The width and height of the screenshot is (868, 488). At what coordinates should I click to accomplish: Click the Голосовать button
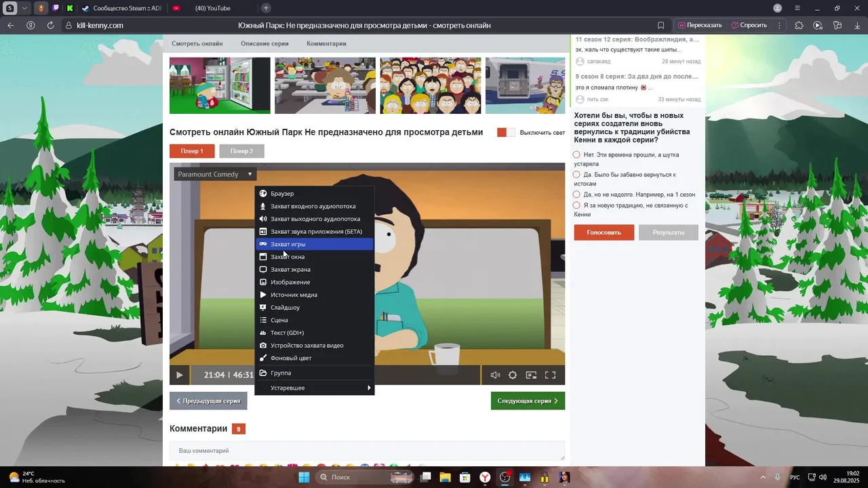coord(604,232)
